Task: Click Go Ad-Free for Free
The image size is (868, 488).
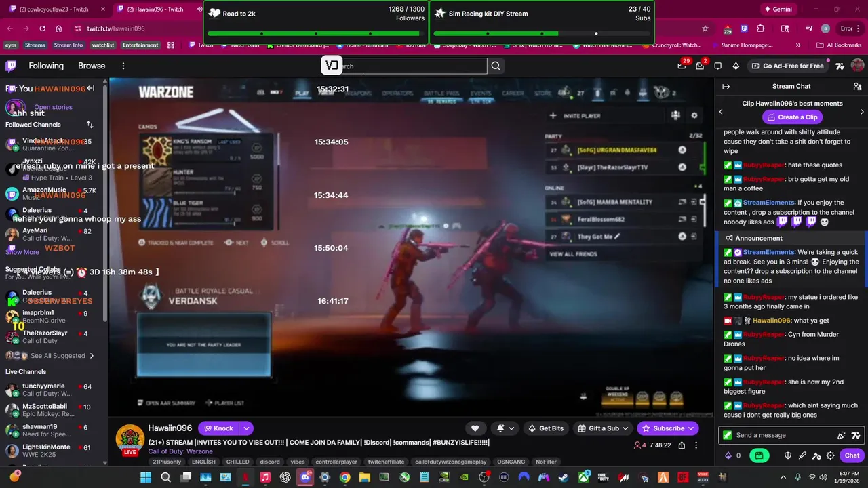Action: pos(787,66)
